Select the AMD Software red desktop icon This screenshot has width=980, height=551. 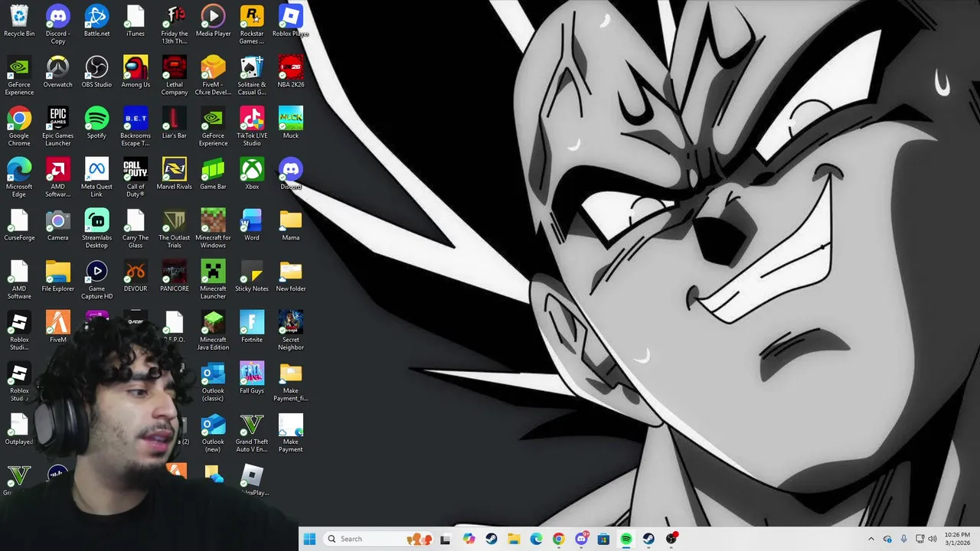(x=57, y=178)
